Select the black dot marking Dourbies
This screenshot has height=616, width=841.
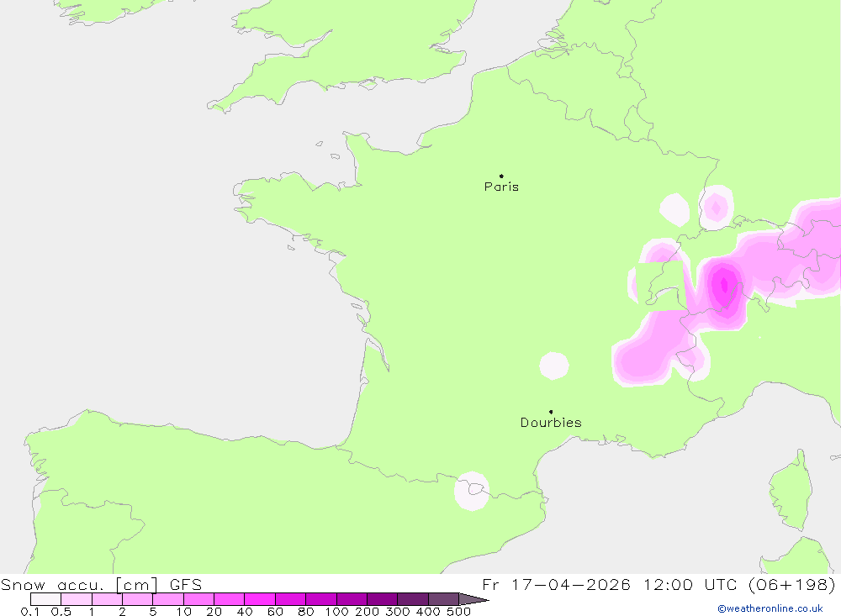coord(551,412)
